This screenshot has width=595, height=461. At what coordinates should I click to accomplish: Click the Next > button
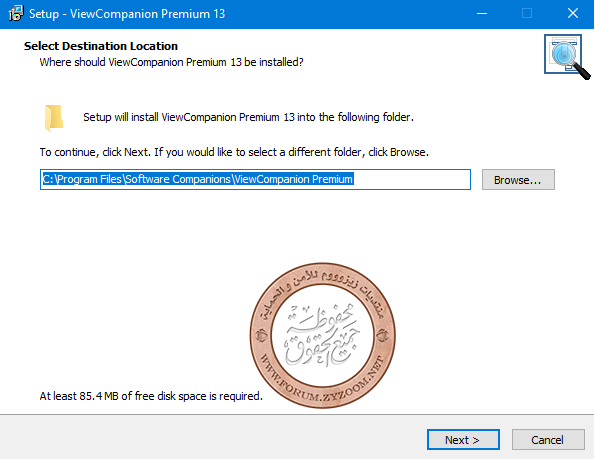coord(463,440)
